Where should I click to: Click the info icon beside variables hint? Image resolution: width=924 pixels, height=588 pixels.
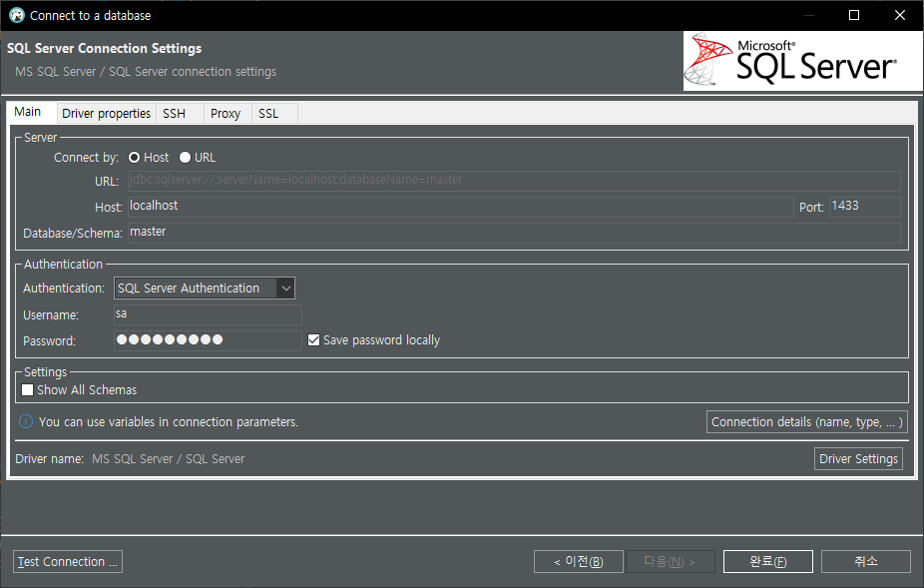[x=26, y=421]
